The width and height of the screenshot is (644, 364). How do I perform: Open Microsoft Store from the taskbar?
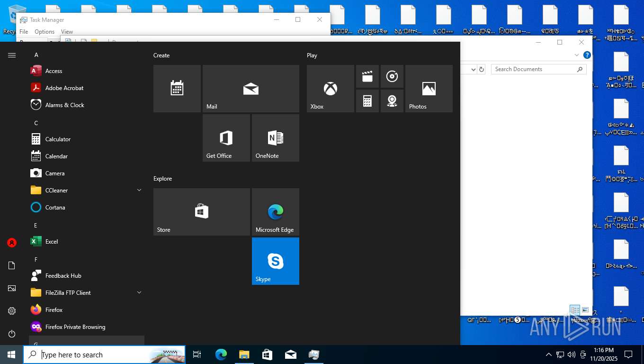pos(267,355)
